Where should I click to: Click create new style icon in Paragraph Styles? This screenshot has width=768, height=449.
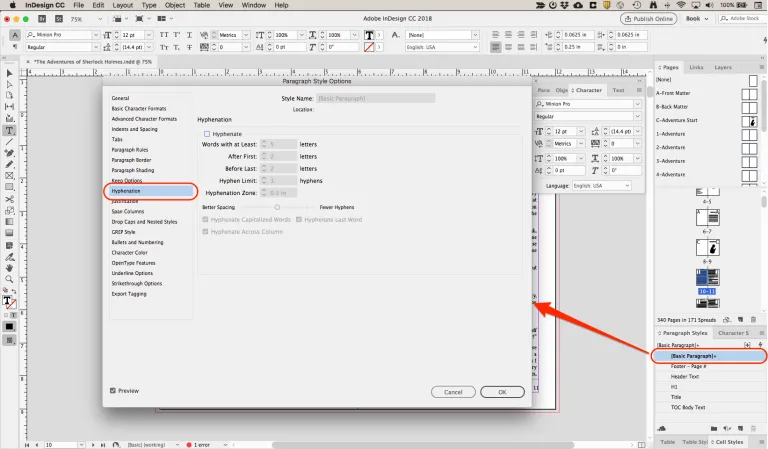coord(740,428)
